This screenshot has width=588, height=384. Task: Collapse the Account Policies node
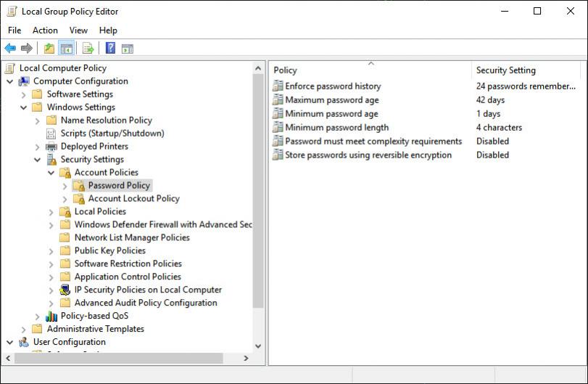click(x=51, y=173)
